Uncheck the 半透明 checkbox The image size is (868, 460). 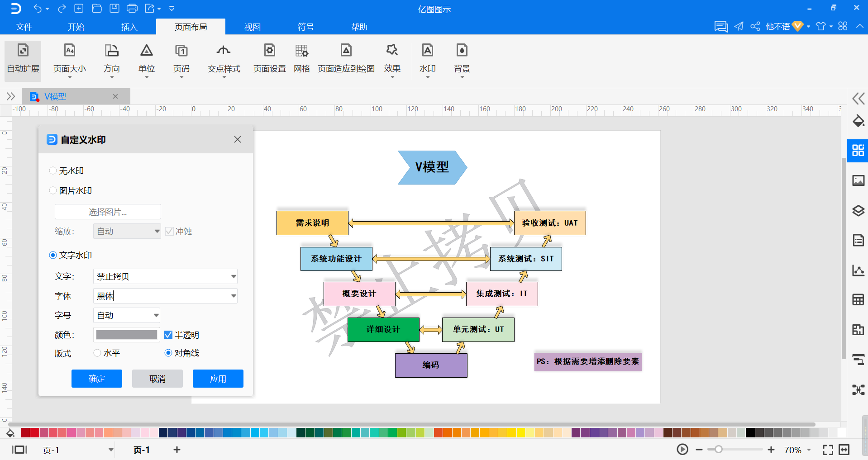pos(168,335)
